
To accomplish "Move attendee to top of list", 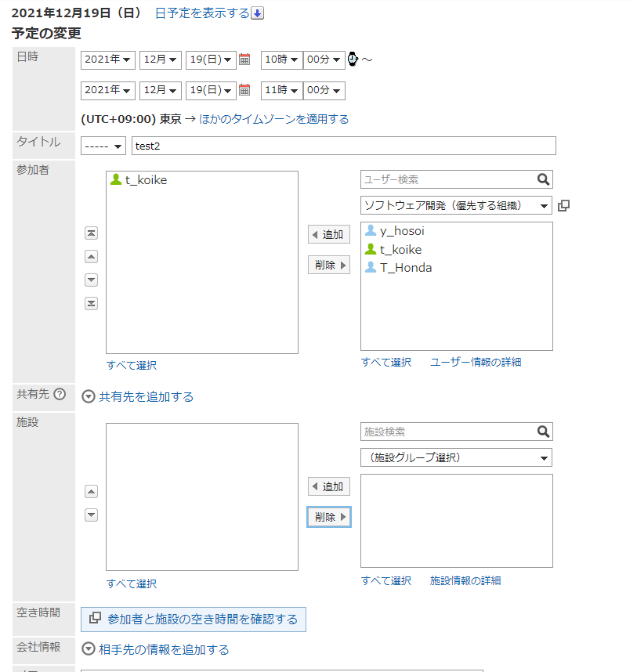I will click(91, 233).
